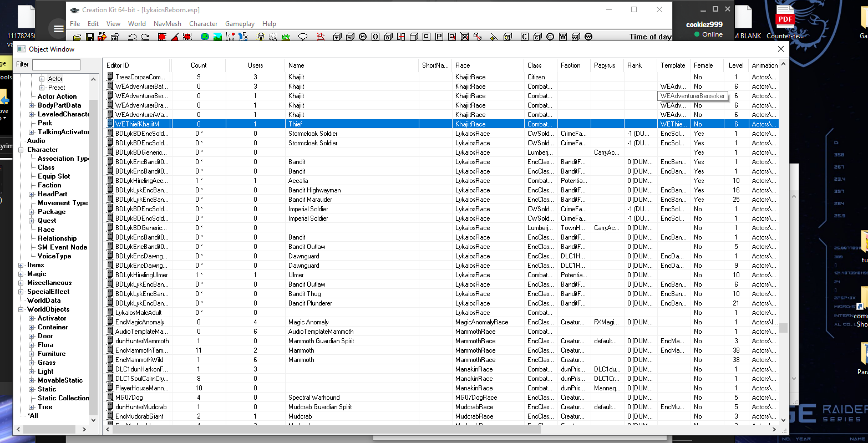This screenshot has width=868, height=443.
Task: Click the Undo arrow icon
Action: coord(133,37)
